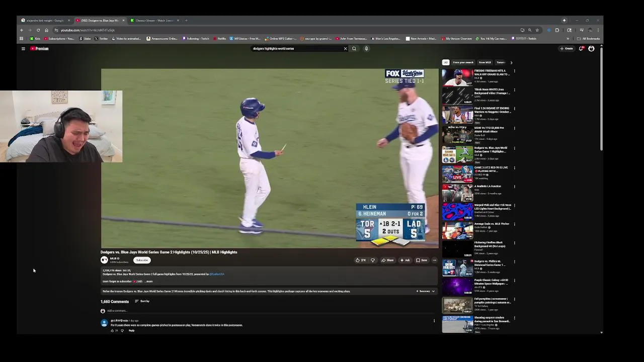Open a new browser tab

(186, 21)
